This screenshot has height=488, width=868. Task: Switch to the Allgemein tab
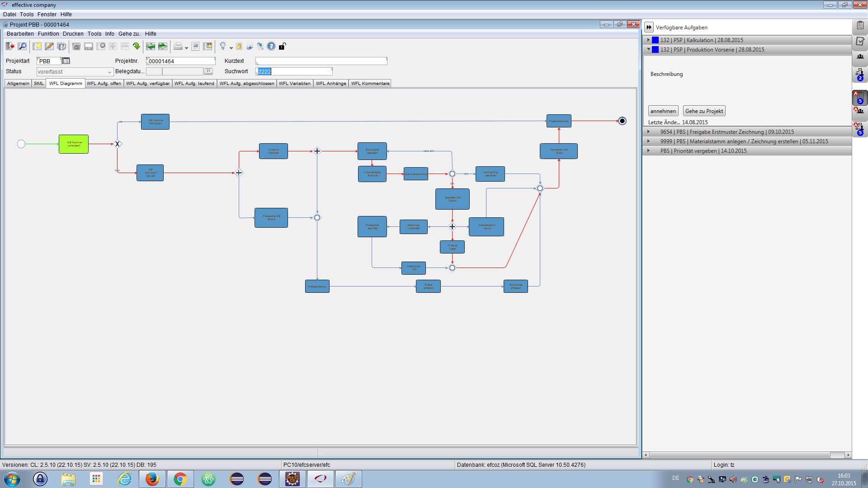[x=18, y=83]
